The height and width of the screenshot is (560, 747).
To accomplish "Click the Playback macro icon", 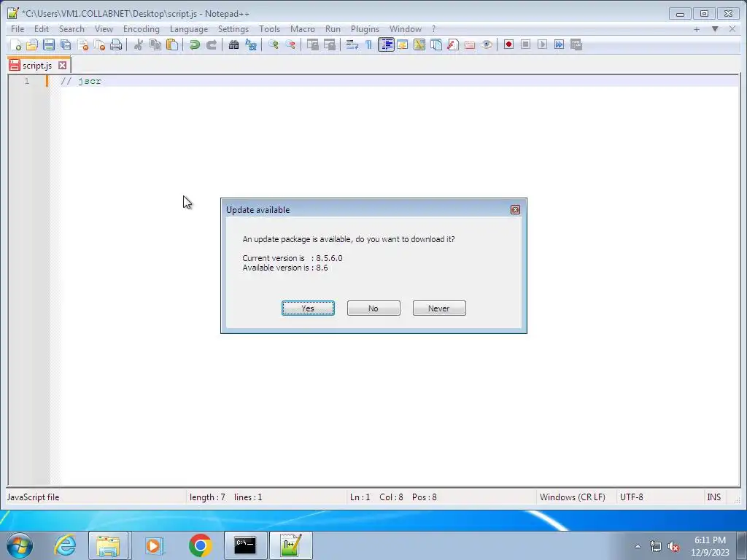I will 542,44.
